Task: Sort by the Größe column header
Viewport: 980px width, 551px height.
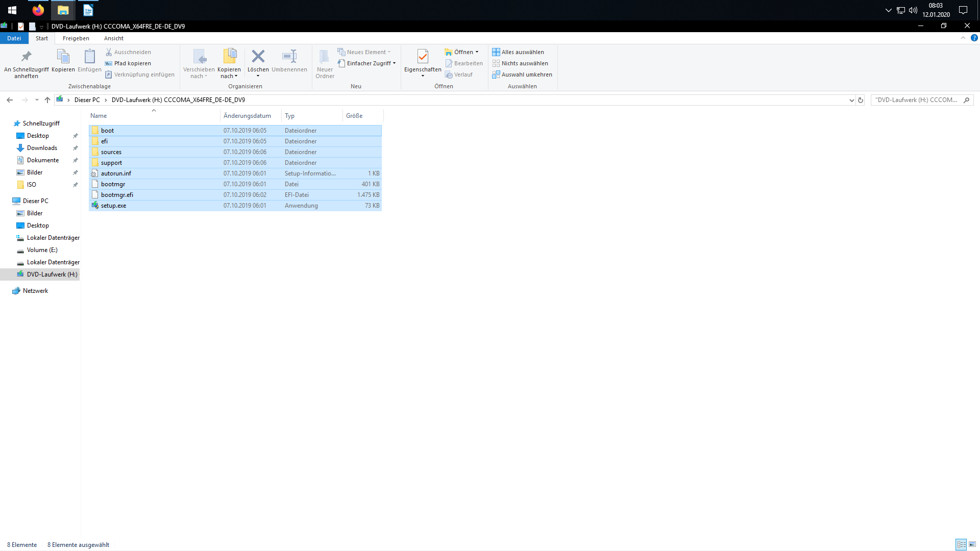Action: [362, 116]
